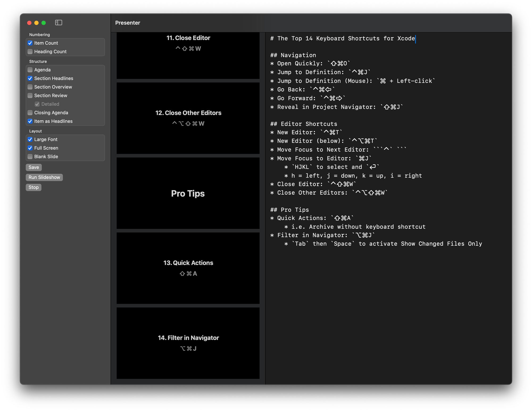Untick Item as Headlines
The height and width of the screenshot is (411, 532).
click(30, 121)
